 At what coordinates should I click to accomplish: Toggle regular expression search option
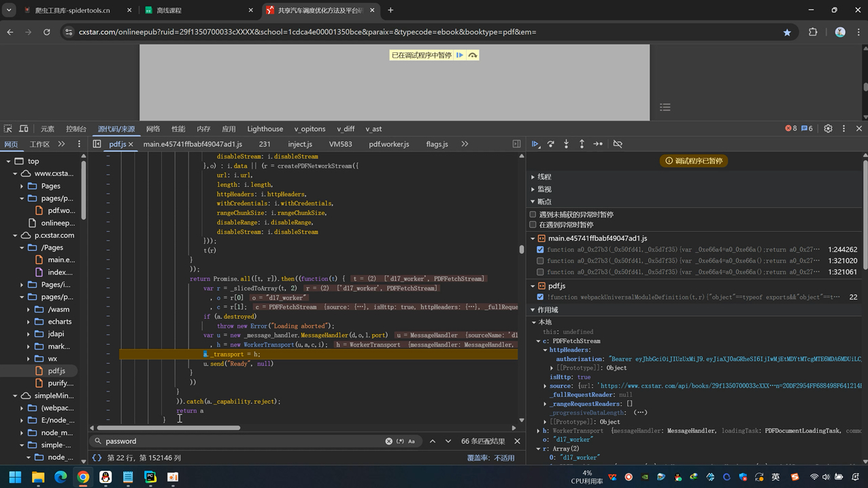[x=400, y=441]
